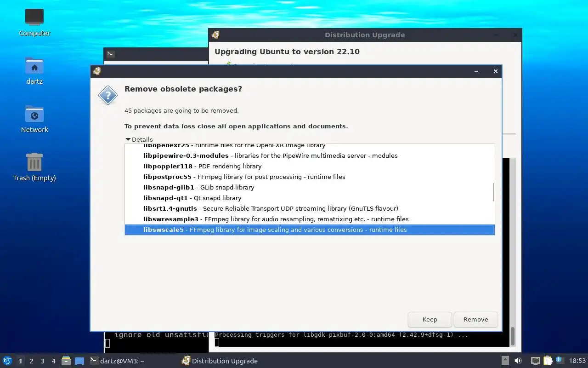Click the "45 packages are going to be removed" text
588x368 pixels.
point(181,110)
